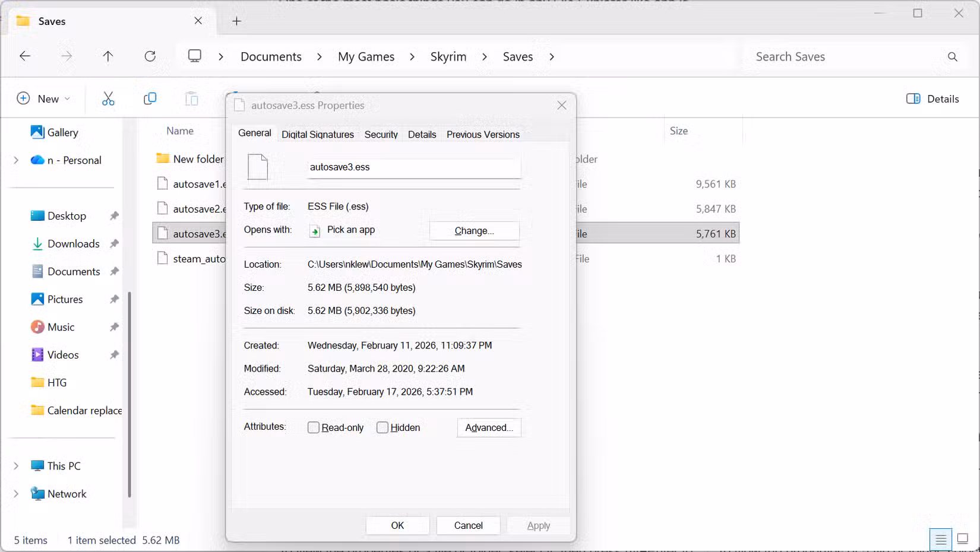Open Advanced attributes dialog
Screen dimensions: 980x552
(488, 427)
